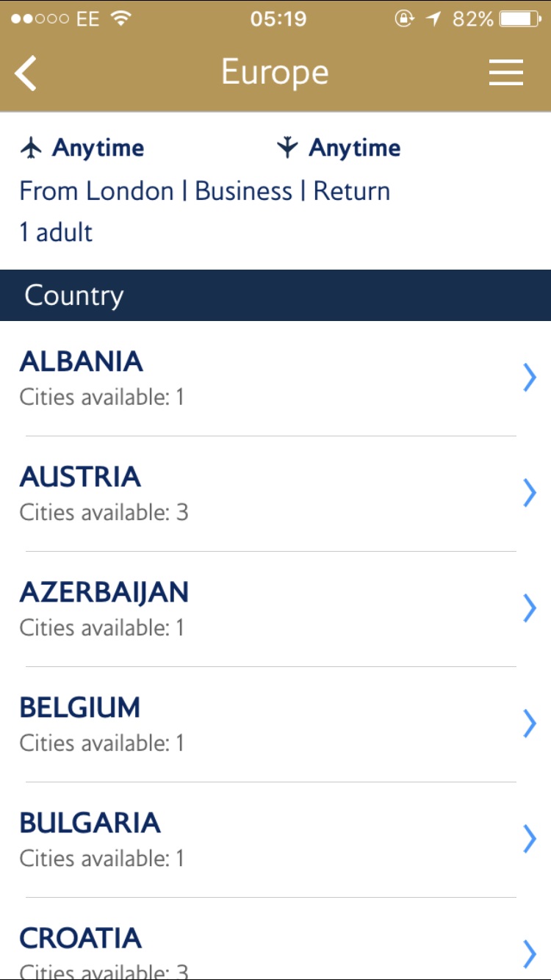The height and width of the screenshot is (980, 551).
Task: Tap the location arrow status icon
Action: 433,19
